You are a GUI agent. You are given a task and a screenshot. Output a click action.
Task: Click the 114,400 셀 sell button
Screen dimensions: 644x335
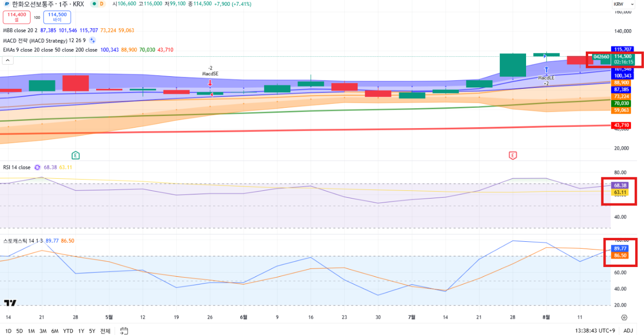point(17,17)
